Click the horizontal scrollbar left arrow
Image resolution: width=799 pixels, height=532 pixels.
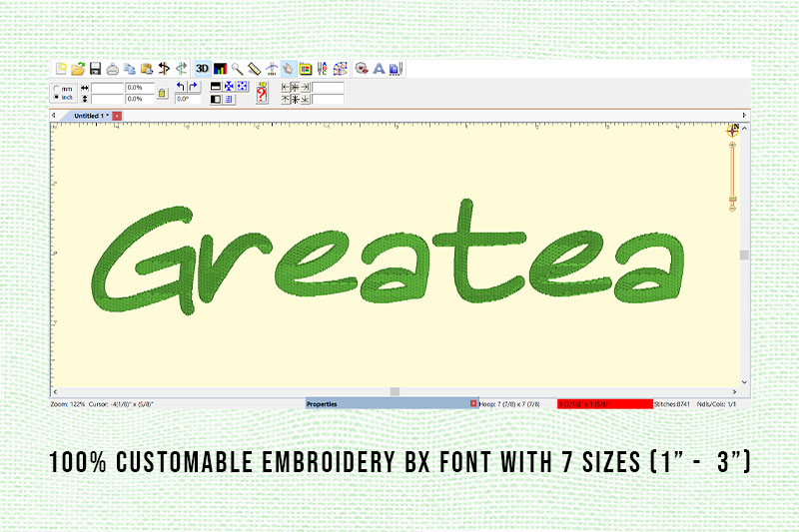click(55, 391)
